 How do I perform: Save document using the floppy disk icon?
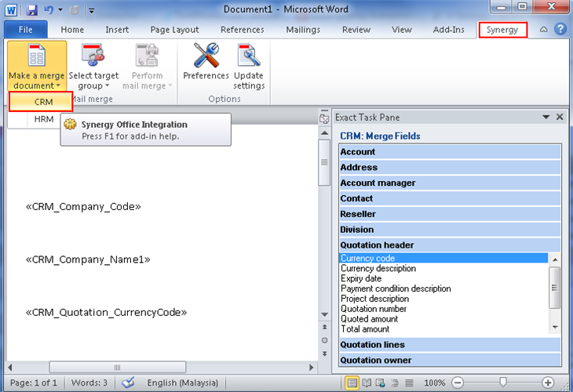tap(32, 10)
